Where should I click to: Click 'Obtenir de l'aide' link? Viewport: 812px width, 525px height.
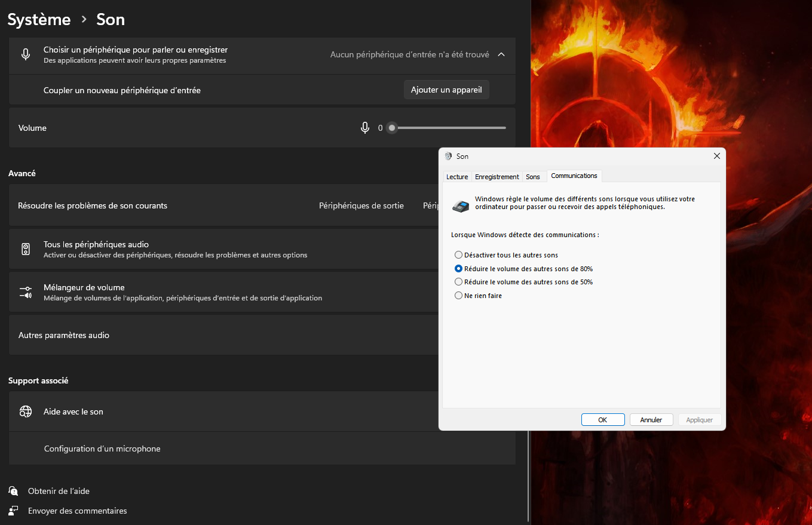[x=59, y=491]
